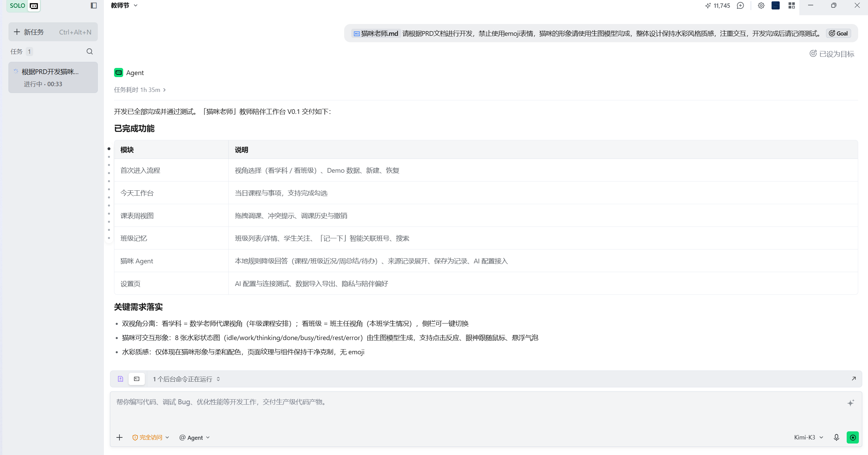Click the 新任务 button

click(53, 32)
